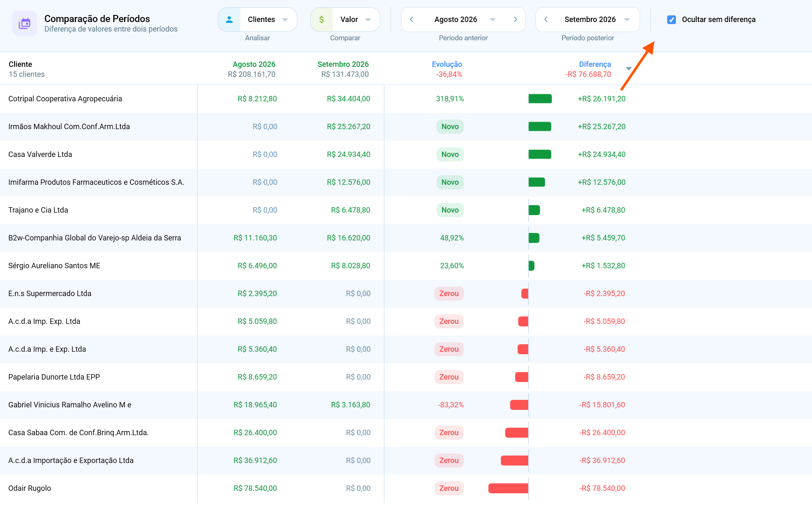
Task: Sort by the Agosto 2026 column header
Action: point(254,64)
